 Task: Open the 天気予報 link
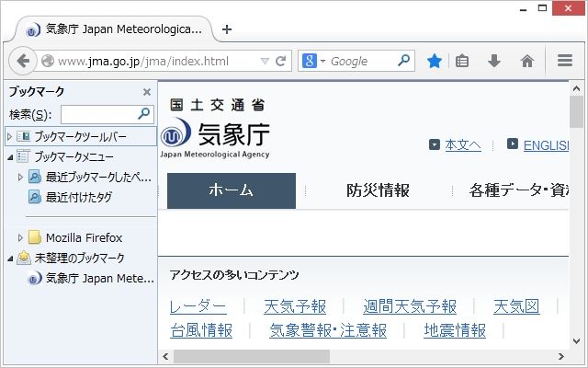point(295,306)
